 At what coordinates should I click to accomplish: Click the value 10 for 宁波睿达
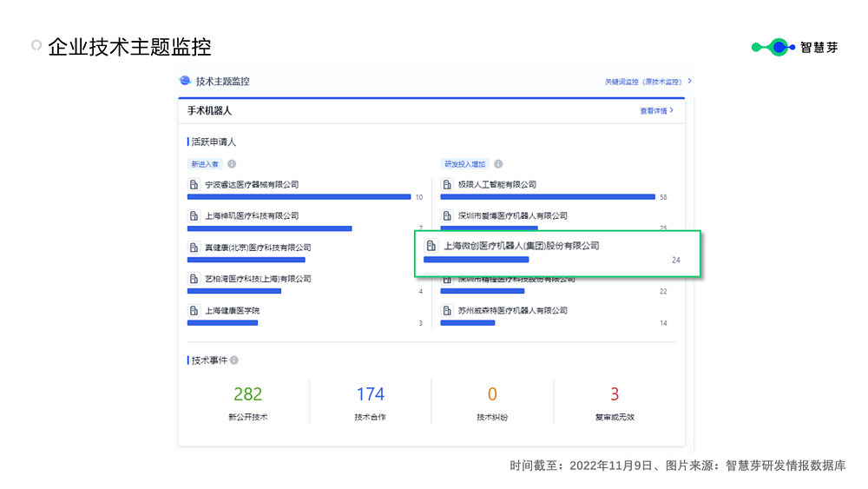[419, 197]
